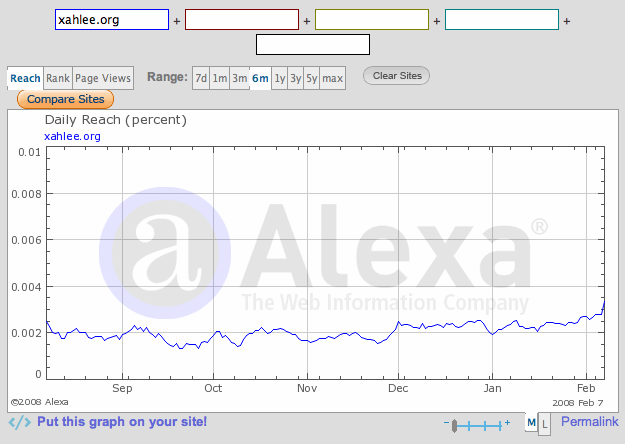625x444 pixels.
Task: Set range to 7d
Action: (x=201, y=78)
